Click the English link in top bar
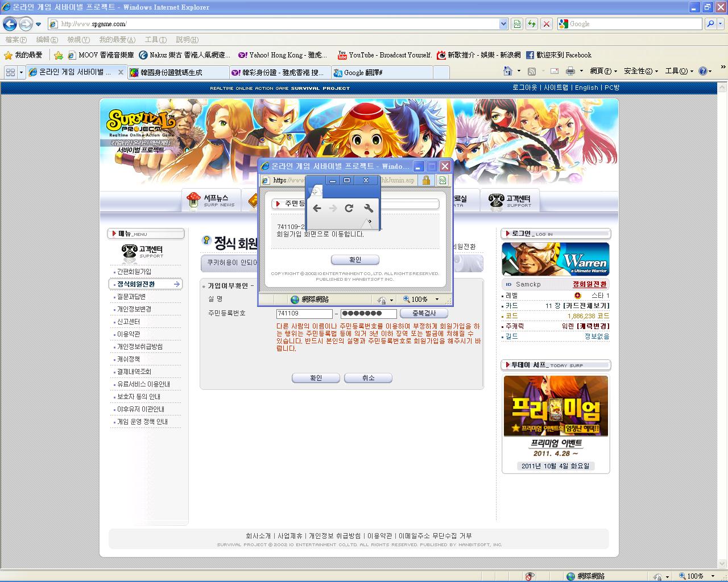The image size is (728, 582). 586,88
